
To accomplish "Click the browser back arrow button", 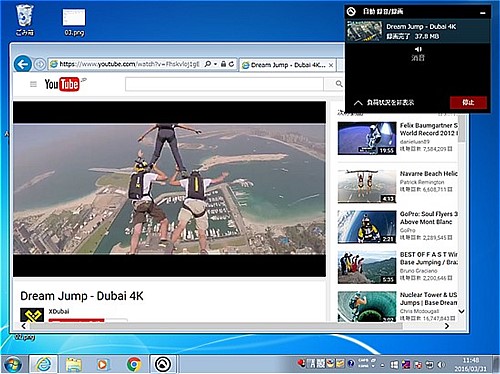I will [x=23, y=64].
